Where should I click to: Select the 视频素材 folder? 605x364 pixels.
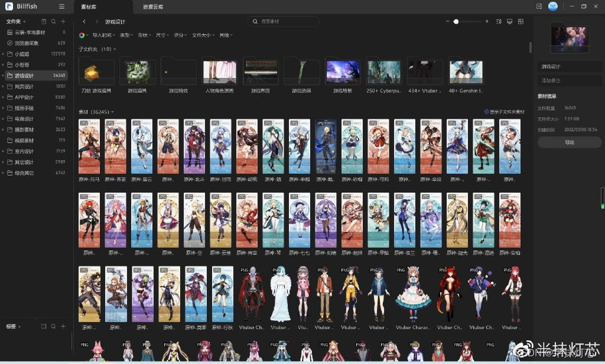tap(35, 141)
